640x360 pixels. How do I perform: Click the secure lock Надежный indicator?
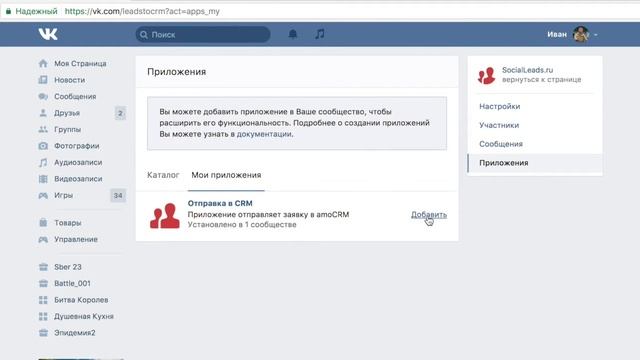[31, 11]
